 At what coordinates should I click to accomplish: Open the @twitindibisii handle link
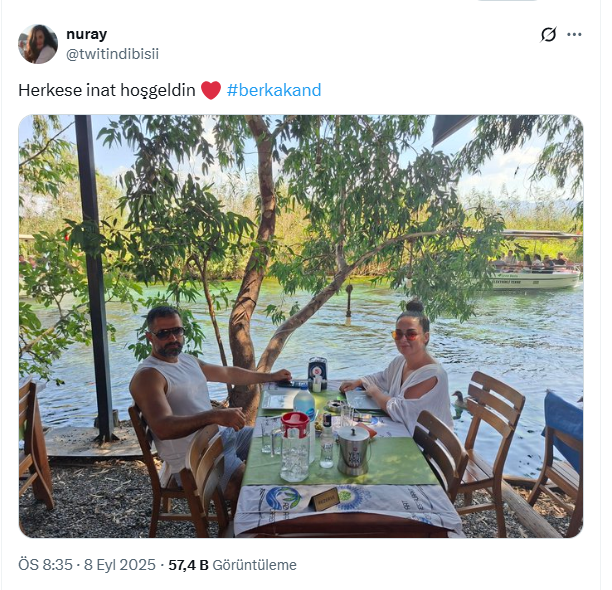[112, 54]
